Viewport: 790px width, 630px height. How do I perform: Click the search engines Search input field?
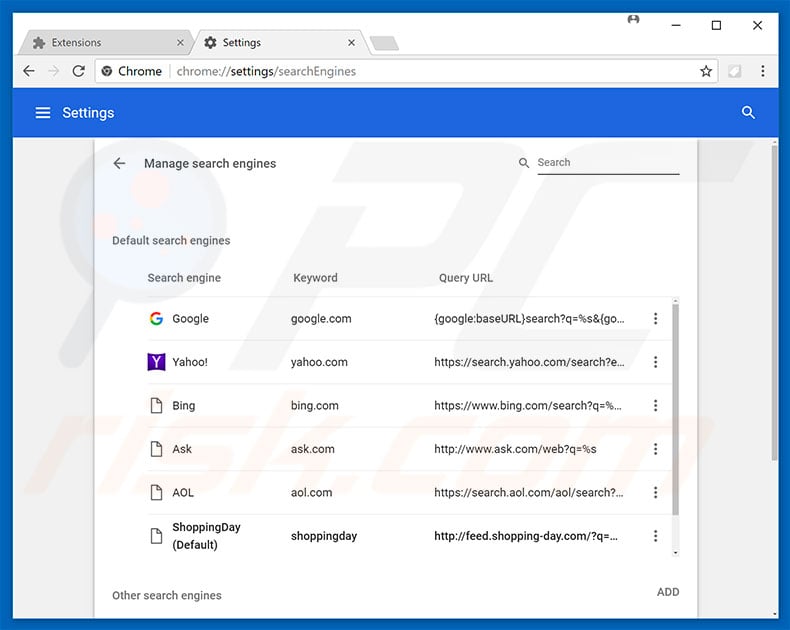pyautogui.click(x=608, y=163)
